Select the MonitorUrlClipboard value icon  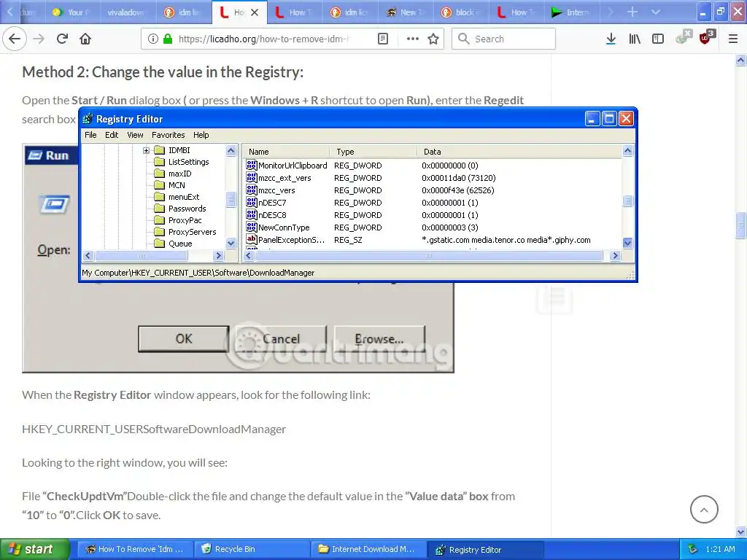click(x=252, y=166)
